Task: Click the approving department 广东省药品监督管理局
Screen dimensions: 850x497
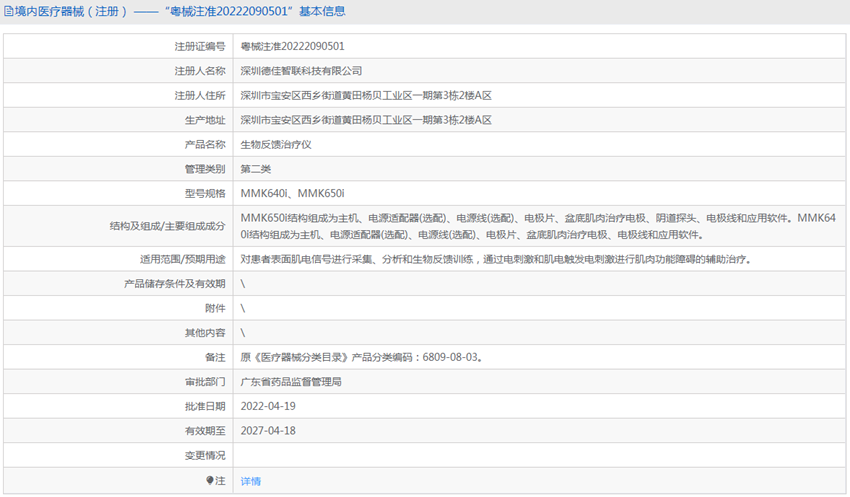Action: pyautogui.click(x=291, y=381)
